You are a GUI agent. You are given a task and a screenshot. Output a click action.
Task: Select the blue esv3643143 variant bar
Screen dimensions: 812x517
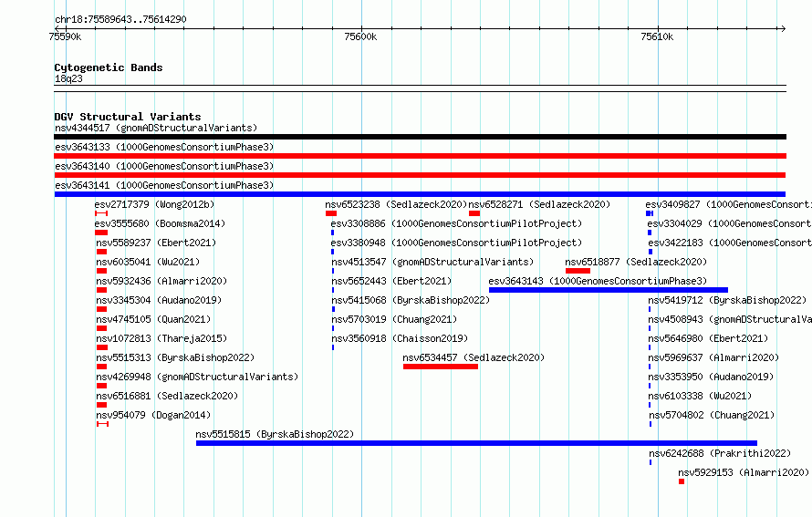point(609,290)
